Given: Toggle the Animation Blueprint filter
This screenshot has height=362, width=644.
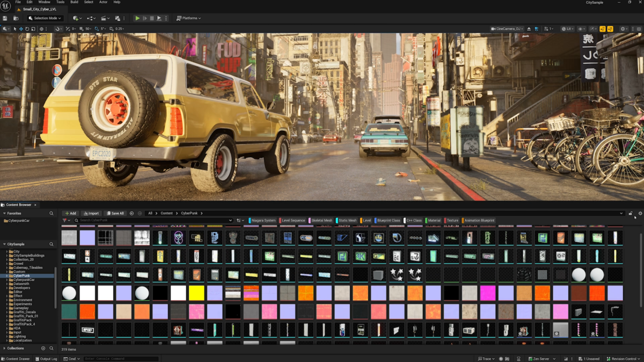Looking at the screenshot, I should coord(479,220).
